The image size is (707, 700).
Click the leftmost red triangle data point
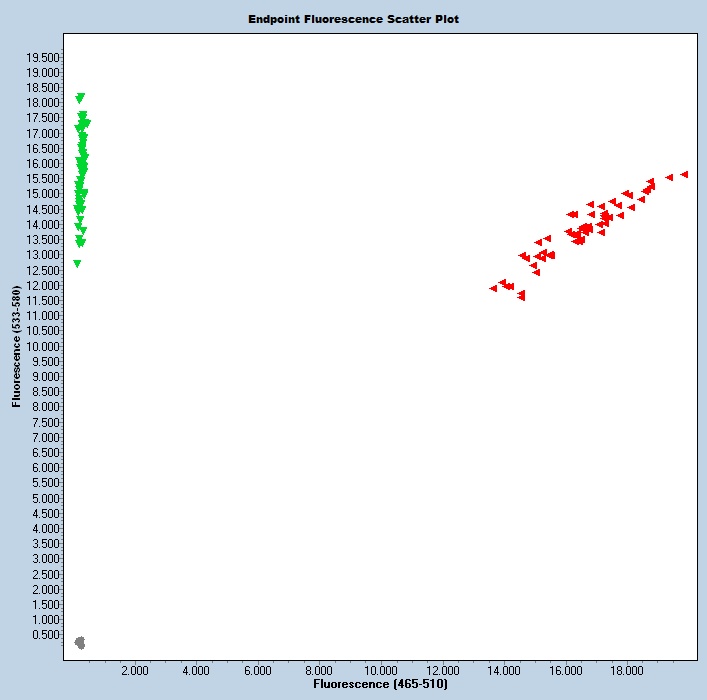493,288
